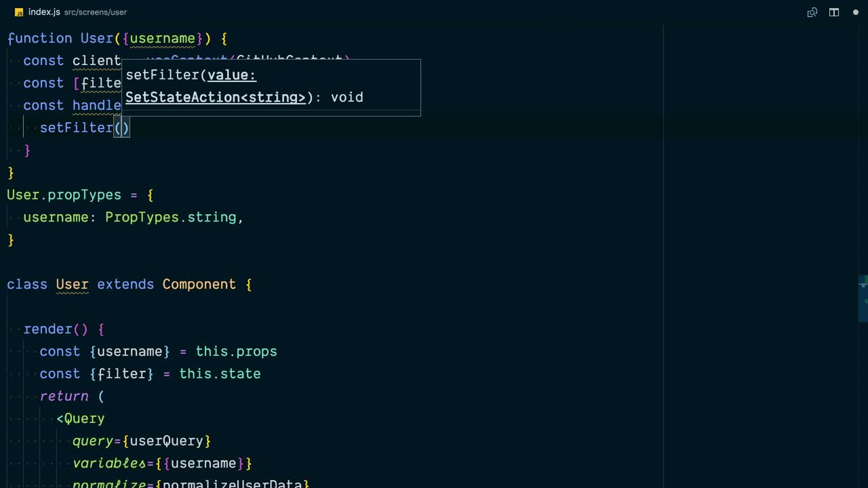
Task: Click User.propTypes in the code
Action: 64,195
